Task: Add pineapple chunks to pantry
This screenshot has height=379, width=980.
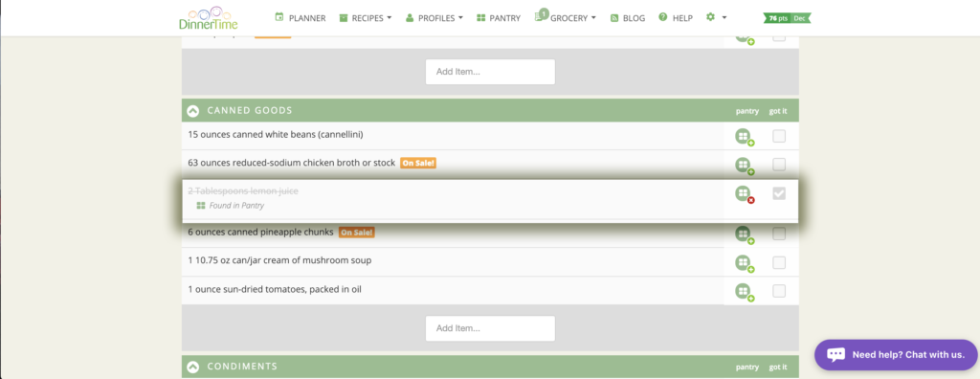Action: (x=744, y=235)
